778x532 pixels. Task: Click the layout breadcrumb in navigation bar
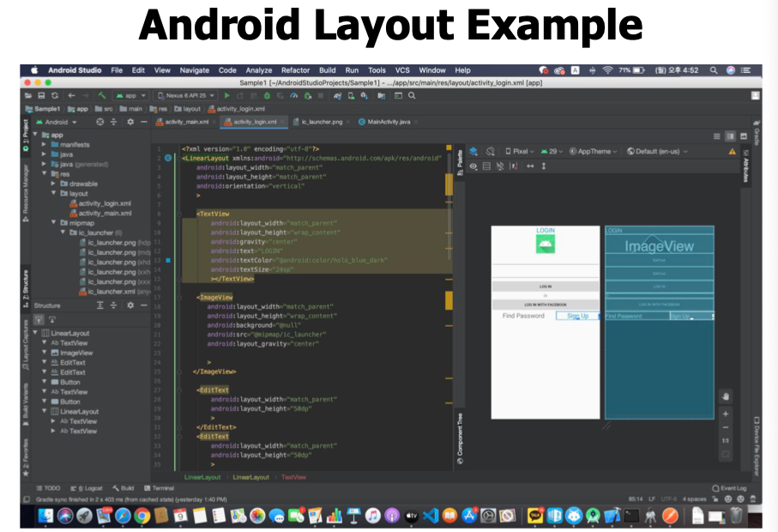click(x=188, y=109)
